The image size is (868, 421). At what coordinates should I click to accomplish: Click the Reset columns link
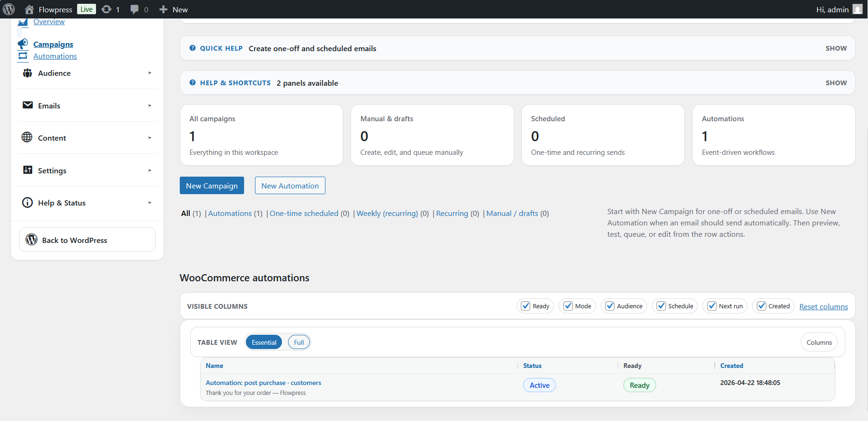pos(824,306)
